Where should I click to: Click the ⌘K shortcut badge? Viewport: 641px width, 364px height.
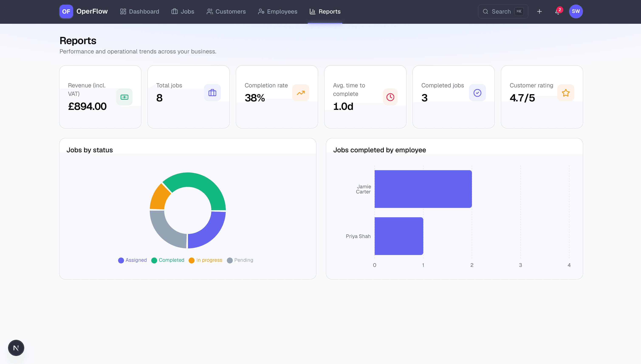click(x=519, y=11)
